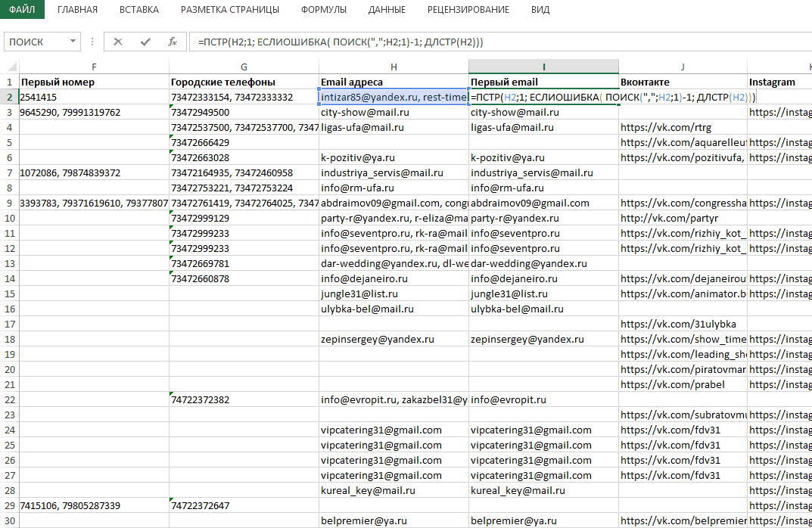Select column J header
812x528 pixels.
point(683,67)
